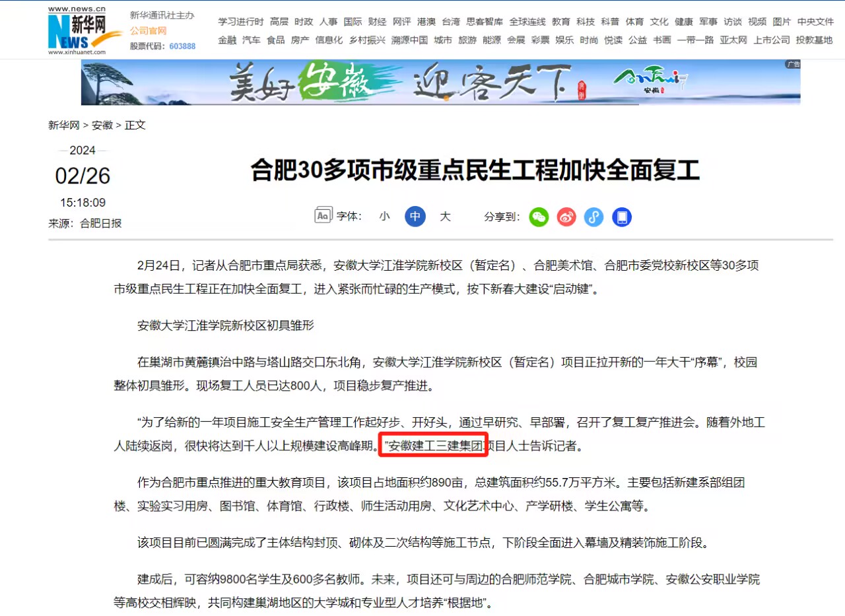
Task: Open 安徽 in the breadcrumb trail
Action: point(102,125)
